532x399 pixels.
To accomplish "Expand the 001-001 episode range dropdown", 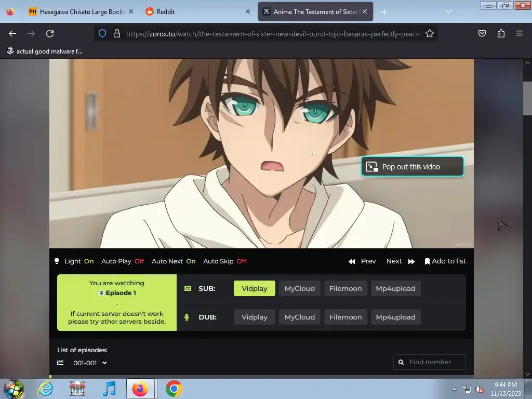I will pyautogui.click(x=90, y=363).
